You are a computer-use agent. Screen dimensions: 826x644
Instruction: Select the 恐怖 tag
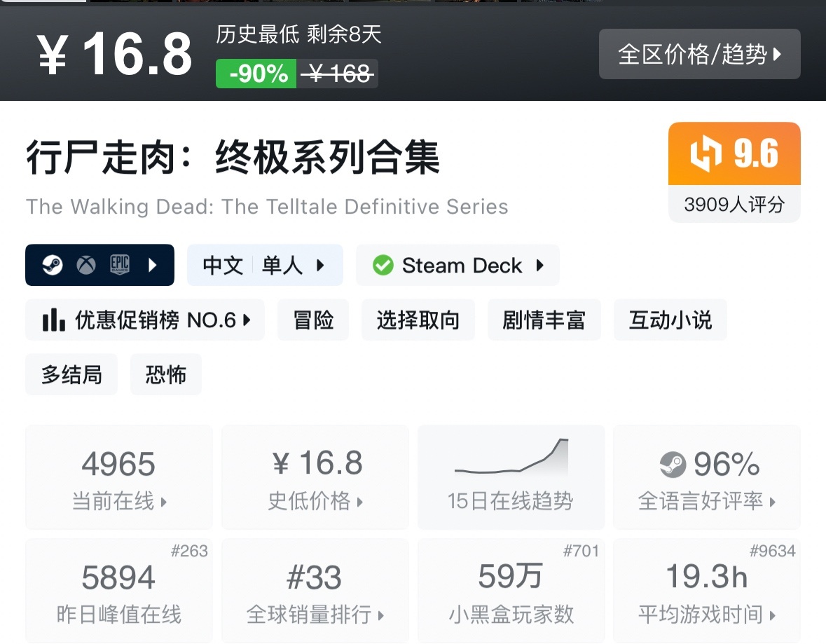pos(165,375)
